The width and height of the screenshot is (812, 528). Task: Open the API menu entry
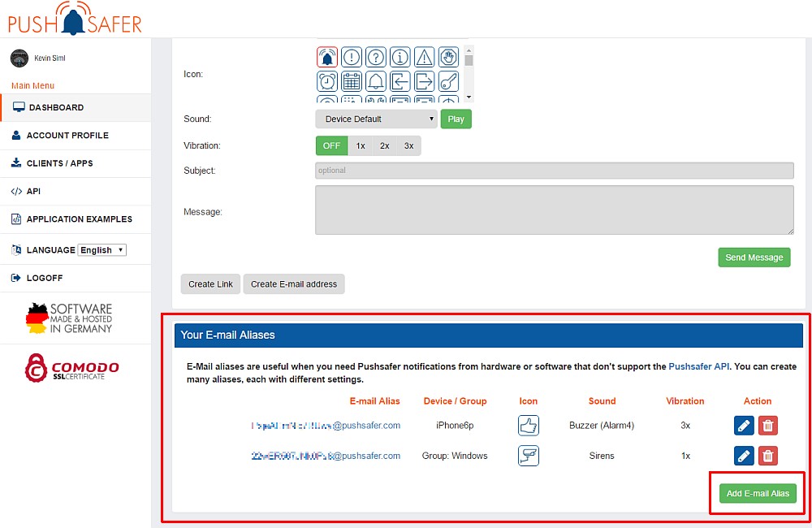point(76,191)
